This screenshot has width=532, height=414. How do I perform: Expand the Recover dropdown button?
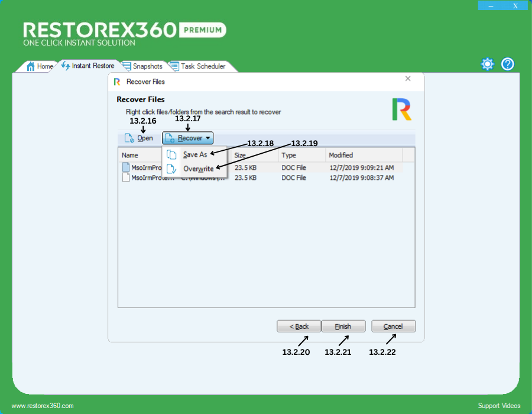click(187, 138)
